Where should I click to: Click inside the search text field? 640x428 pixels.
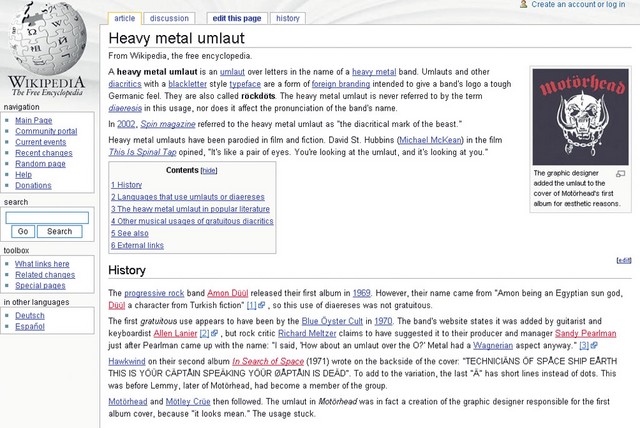click(47, 217)
